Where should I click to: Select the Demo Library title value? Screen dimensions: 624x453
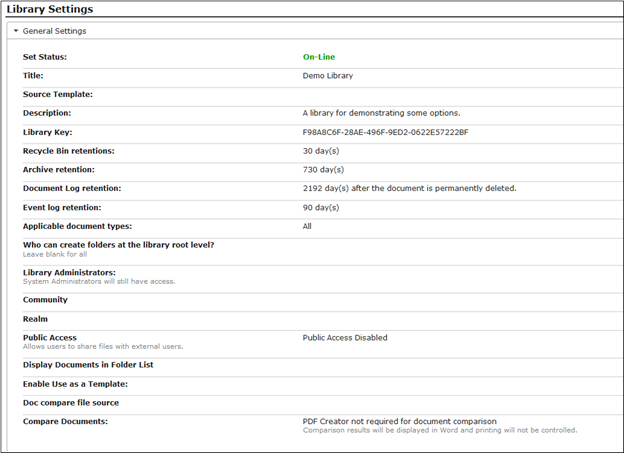click(328, 76)
